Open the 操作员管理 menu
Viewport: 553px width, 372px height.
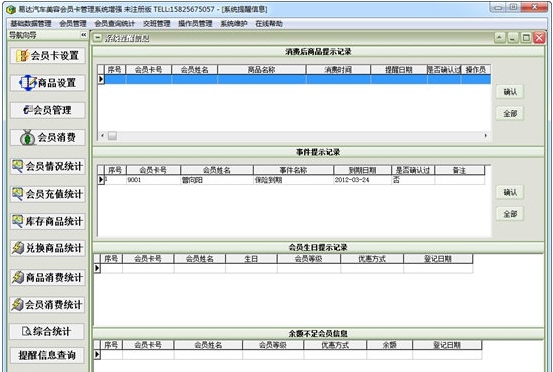point(195,24)
